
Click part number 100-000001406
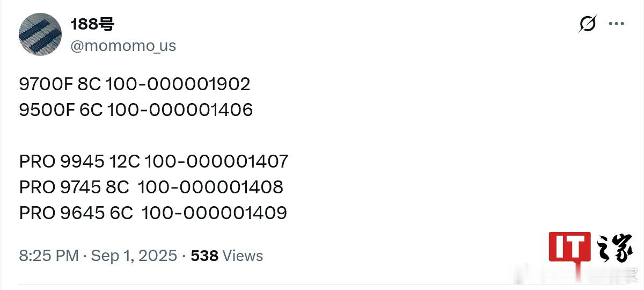[x=180, y=110]
